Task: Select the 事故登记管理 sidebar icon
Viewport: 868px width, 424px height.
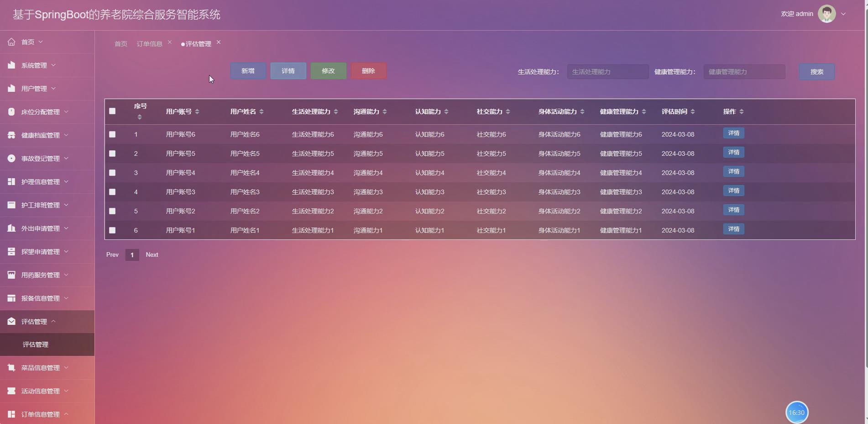Action: pos(11,158)
